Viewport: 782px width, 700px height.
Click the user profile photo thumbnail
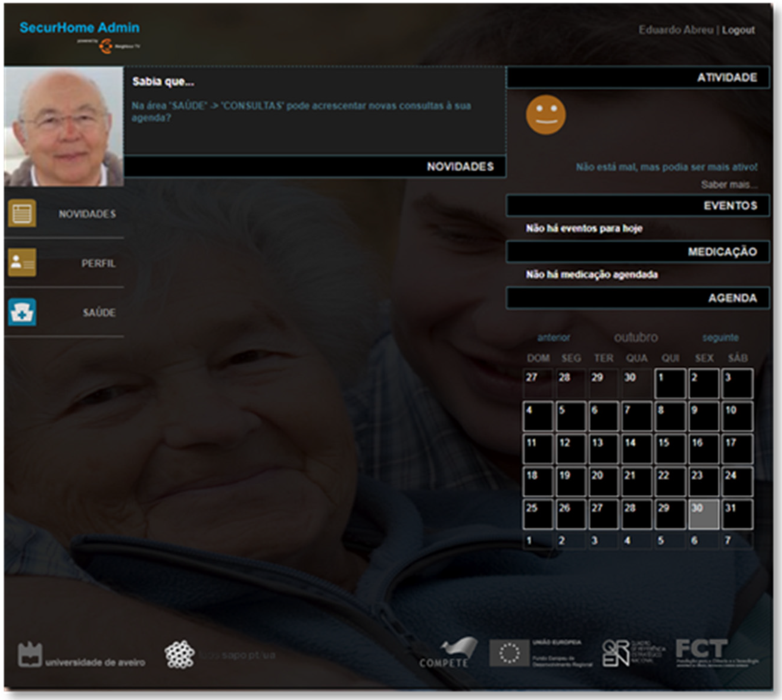(x=64, y=126)
